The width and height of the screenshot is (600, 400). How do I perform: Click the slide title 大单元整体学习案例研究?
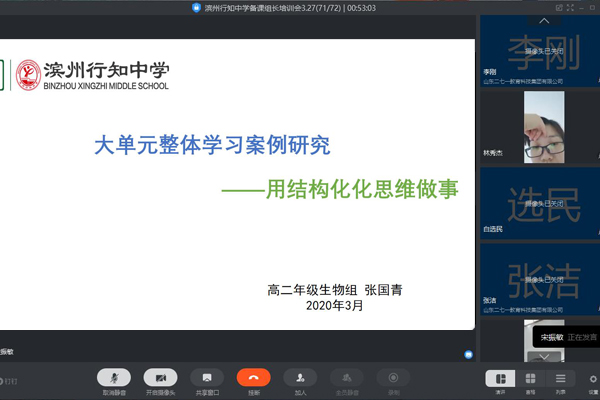[x=212, y=145]
